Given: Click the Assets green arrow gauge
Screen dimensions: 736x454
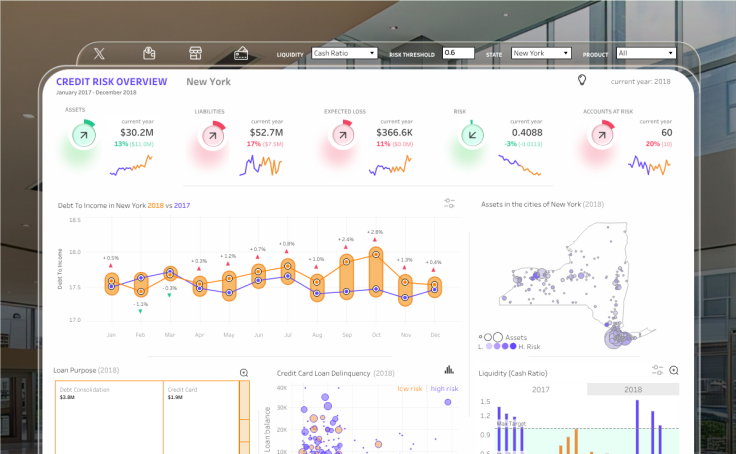Looking at the screenshot, I should pyautogui.click(x=84, y=135).
